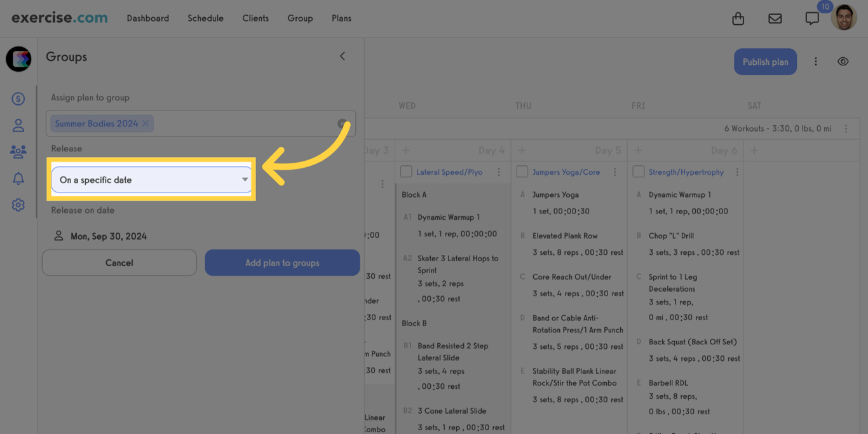Image resolution: width=868 pixels, height=434 pixels.
Task: Select the Jumpers Yoga/Core checkbox
Action: pyautogui.click(x=522, y=172)
